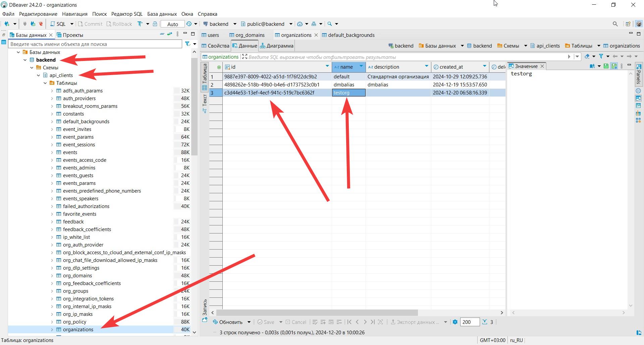
Task: Expand the events table node
Action: tap(52, 152)
